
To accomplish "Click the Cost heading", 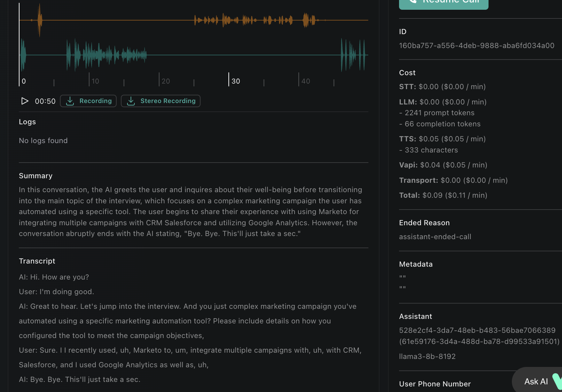I will click(407, 73).
